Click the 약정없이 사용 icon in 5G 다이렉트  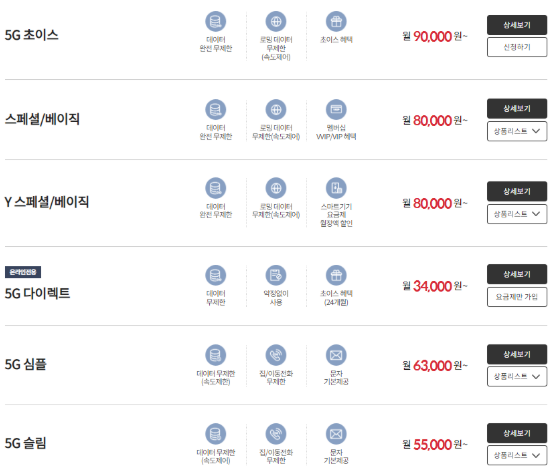pos(276,275)
